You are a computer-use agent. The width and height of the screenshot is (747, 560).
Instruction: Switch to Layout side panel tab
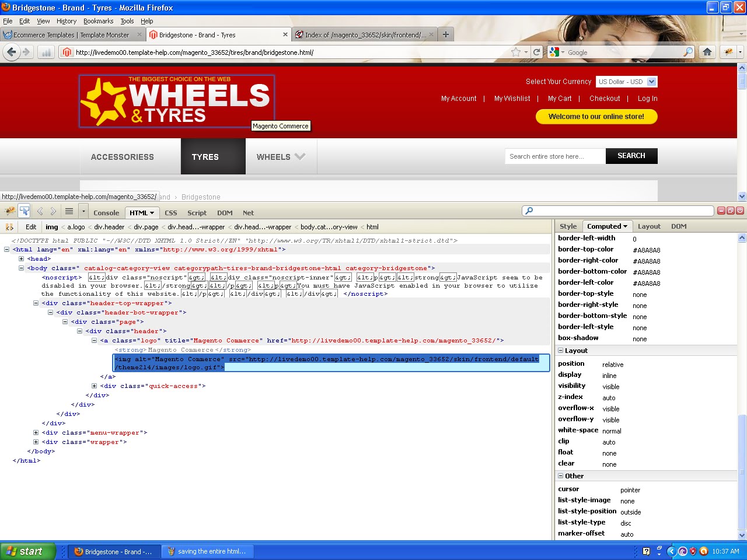pos(649,226)
